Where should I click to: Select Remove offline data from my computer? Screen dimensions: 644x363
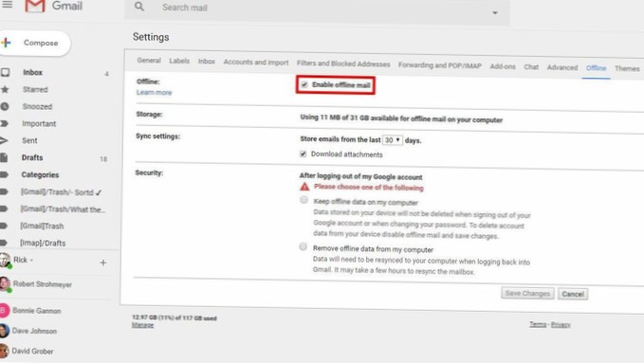tap(304, 246)
